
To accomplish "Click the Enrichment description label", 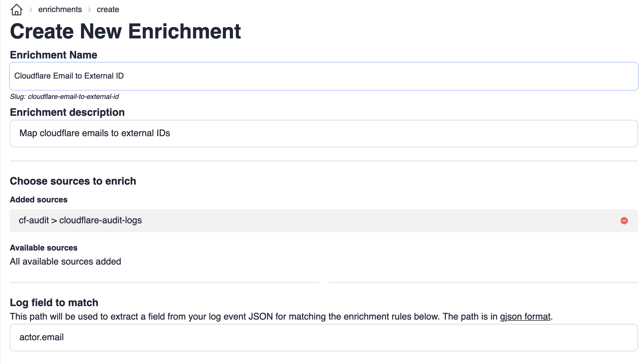I will point(67,112).
